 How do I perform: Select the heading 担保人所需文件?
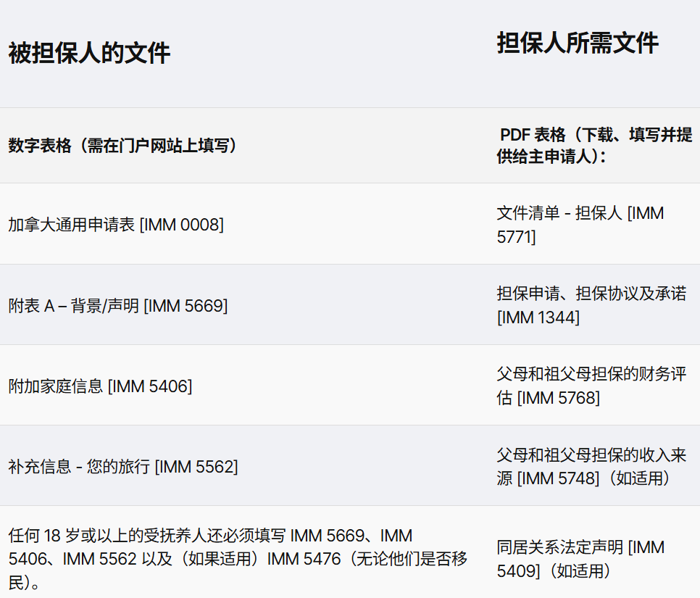coord(578,43)
